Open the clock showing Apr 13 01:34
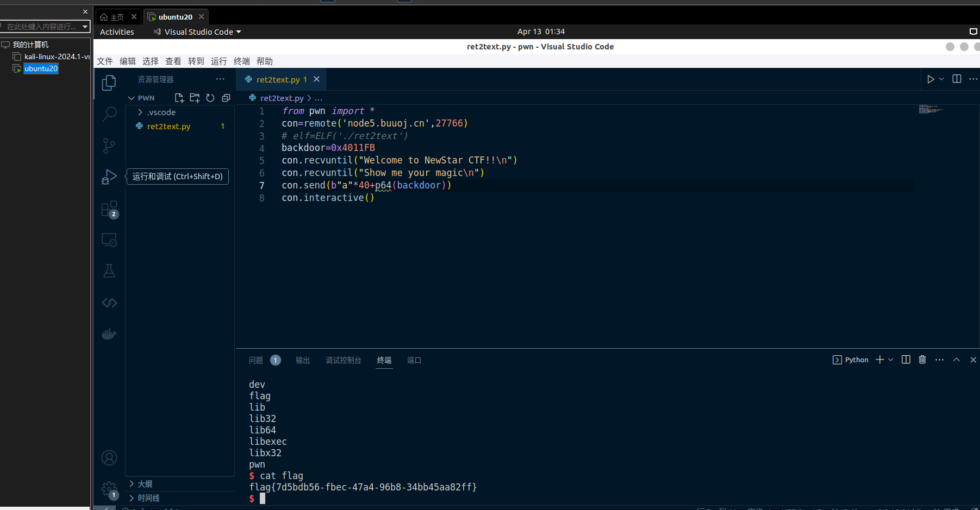Screen dimensions: 980x510 point(541,32)
